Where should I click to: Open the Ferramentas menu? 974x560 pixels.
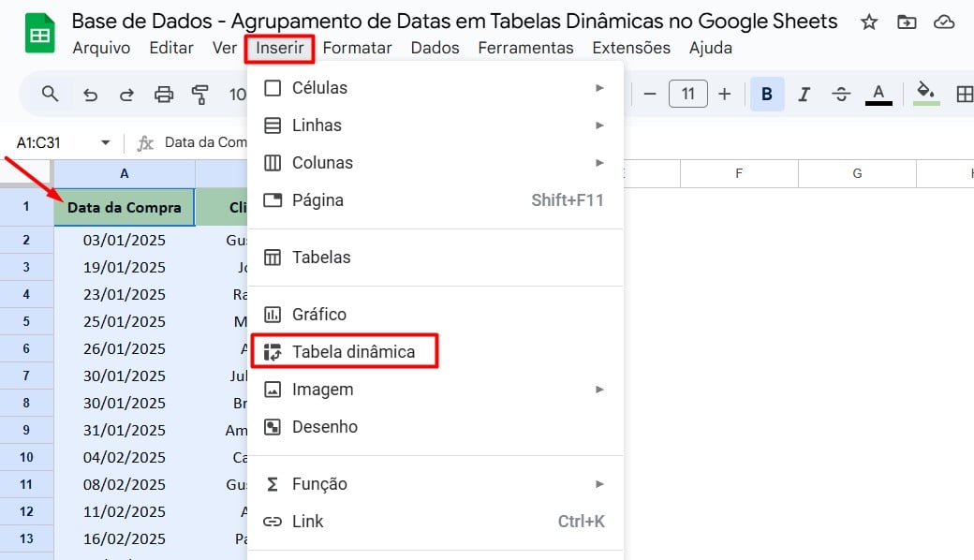pyautogui.click(x=525, y=48)
